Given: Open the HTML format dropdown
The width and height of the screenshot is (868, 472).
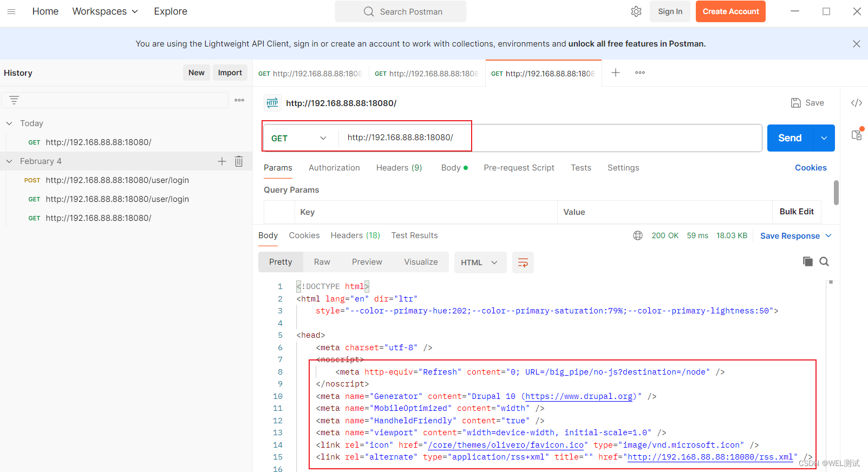Looking at the screenshot, I should point(480,263).
